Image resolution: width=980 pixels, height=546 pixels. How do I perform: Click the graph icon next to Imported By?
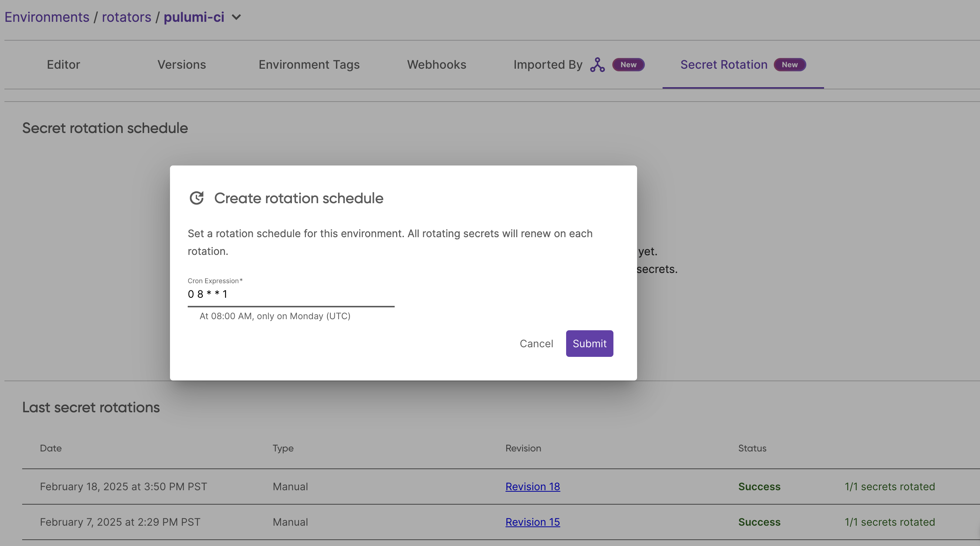tap(597, 64)
